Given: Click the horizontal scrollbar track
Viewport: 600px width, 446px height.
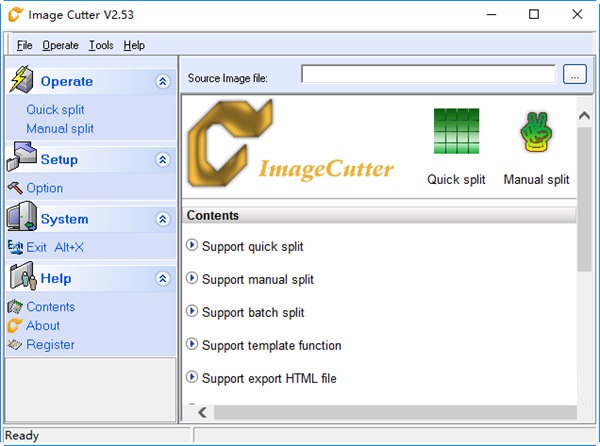Looking at the screenshot, I should (x=395, y=412).
